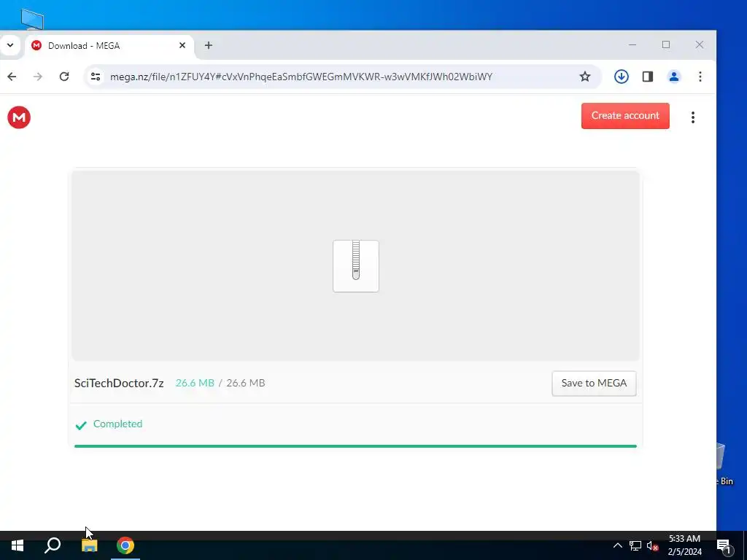Click the This PC desktop icon
Viewport: 747px width, 560px height.
[32, 19]
